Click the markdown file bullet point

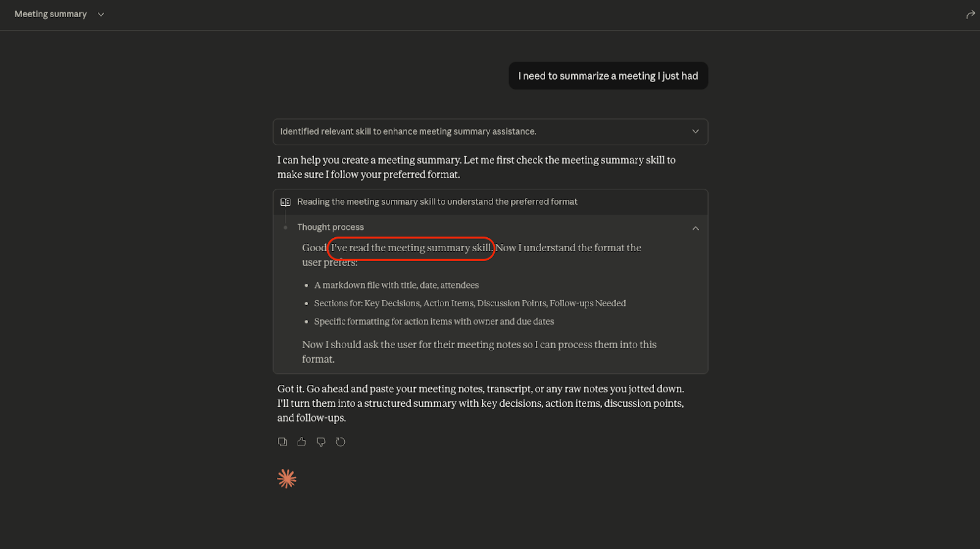(x=396, y=286)
